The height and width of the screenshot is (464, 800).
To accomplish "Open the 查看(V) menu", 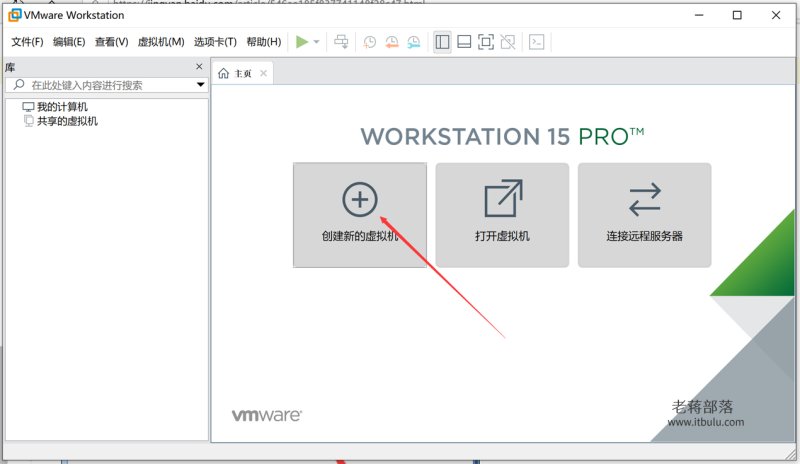I will (111, 42).
